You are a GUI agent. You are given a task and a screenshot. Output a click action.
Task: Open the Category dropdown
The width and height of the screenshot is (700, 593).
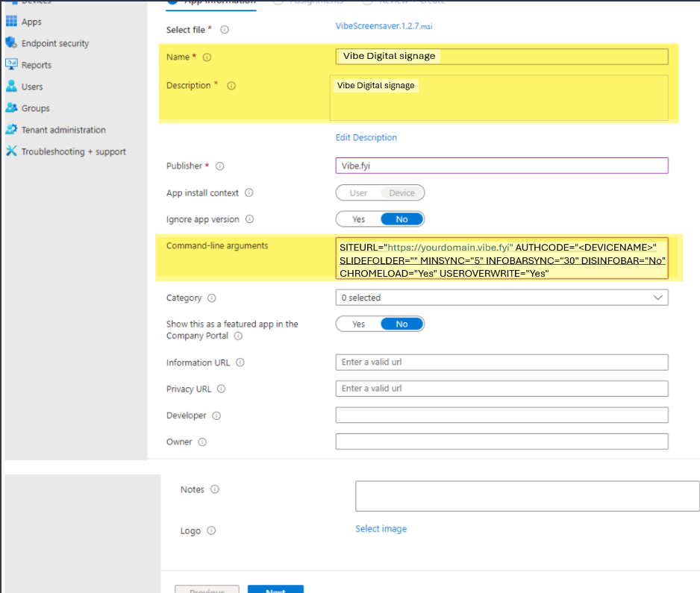point(501,298)
